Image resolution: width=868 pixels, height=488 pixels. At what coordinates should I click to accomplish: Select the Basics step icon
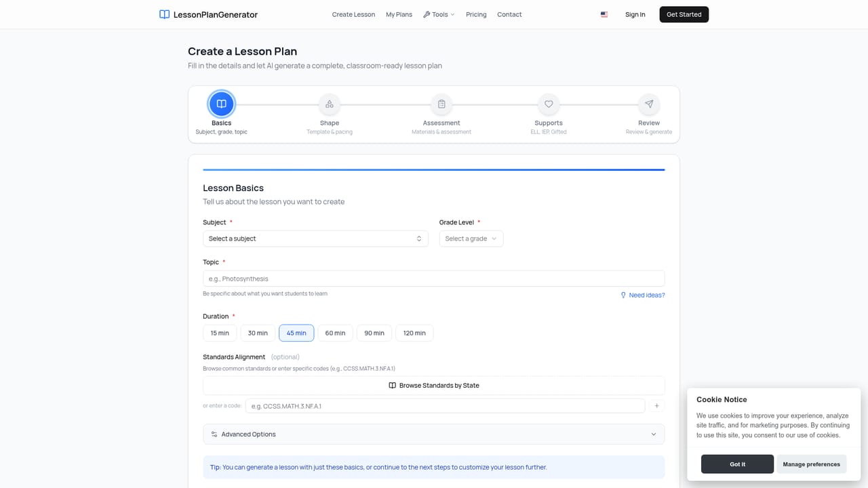[x=221, y=104]
